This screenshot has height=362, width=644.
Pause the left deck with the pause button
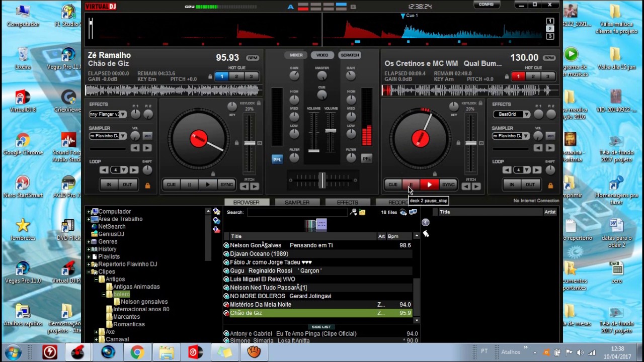pyautogui.click(x=189, y=185)
